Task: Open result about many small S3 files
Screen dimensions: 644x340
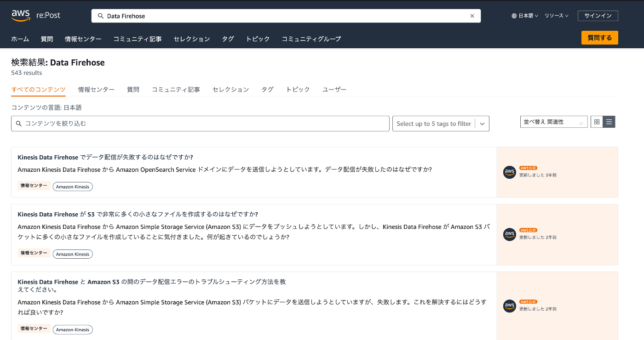Action: [138, 214]
